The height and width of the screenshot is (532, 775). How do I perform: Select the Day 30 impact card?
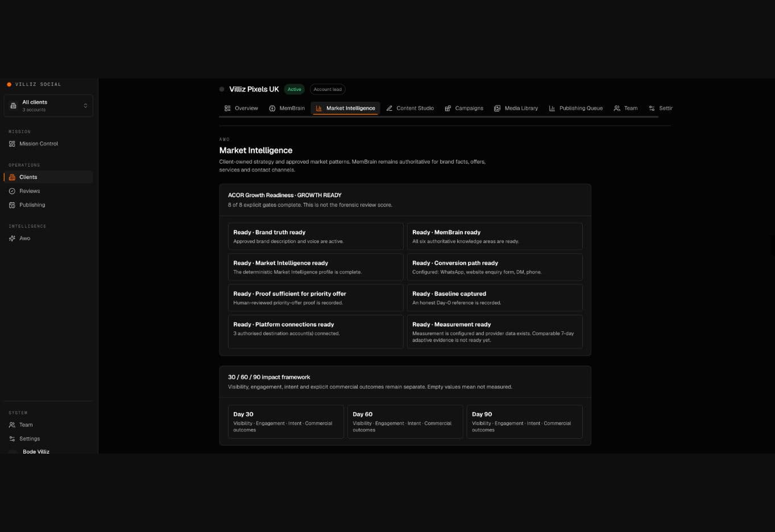click(x=286, y=422)
